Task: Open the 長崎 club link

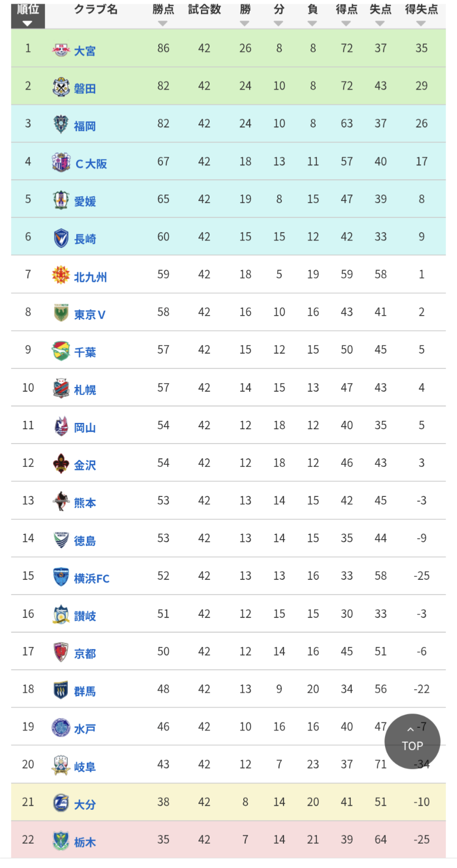Action: pyautogui.click(x=85, y=239)
